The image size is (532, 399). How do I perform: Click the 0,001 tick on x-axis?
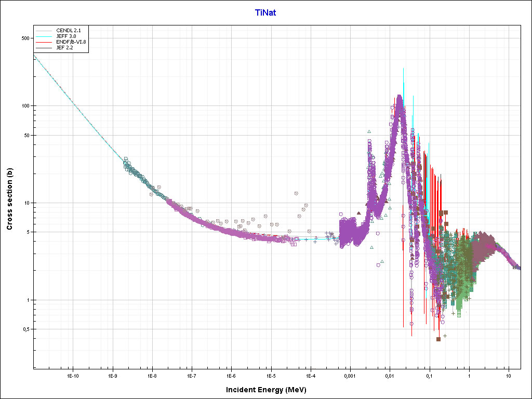point(350,375)
